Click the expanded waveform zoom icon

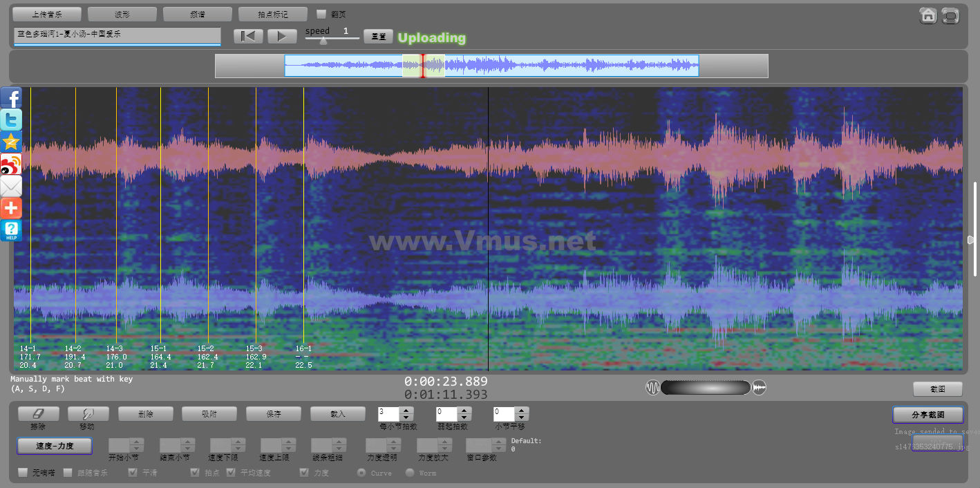760,388
